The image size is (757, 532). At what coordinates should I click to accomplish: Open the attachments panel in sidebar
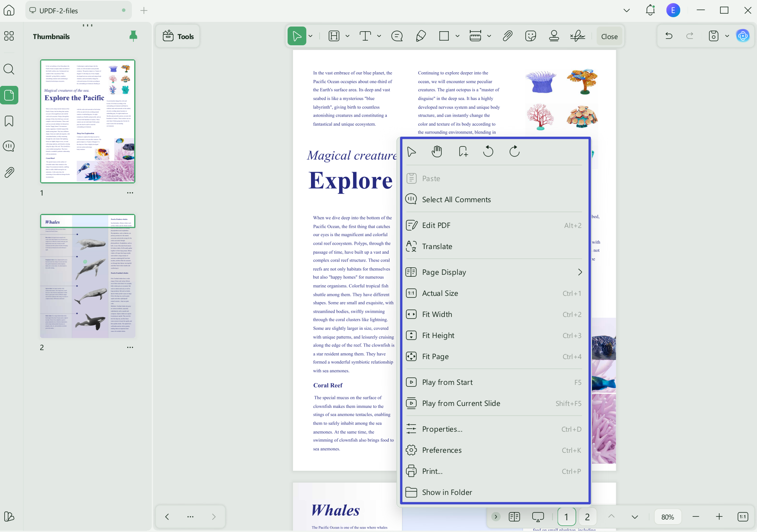coord(9,172)
